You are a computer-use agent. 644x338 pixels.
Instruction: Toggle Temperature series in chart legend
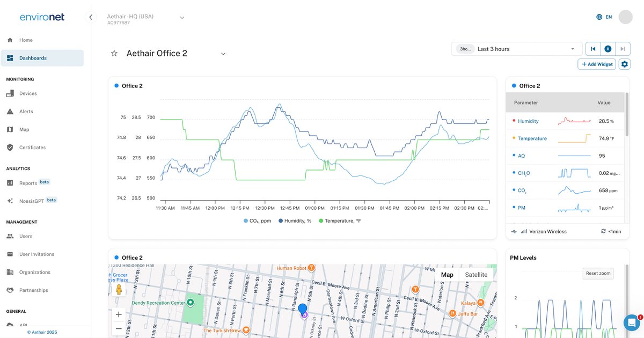click(x=340, y=221)
